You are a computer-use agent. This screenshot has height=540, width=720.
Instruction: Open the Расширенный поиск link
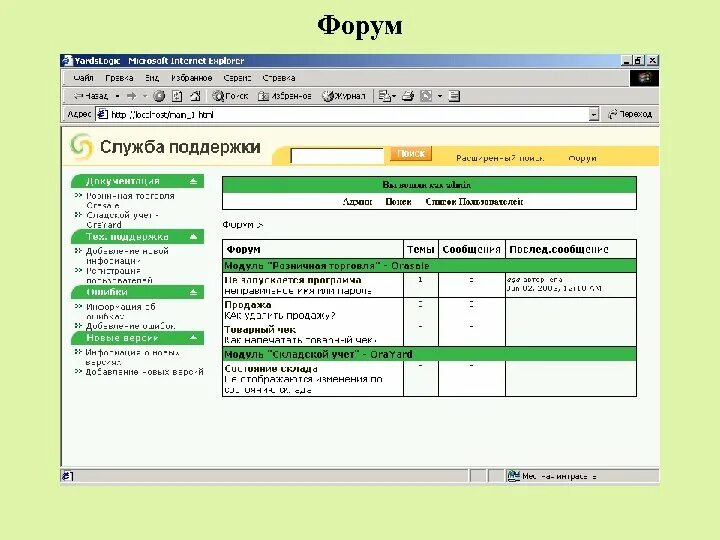point(500,158)
